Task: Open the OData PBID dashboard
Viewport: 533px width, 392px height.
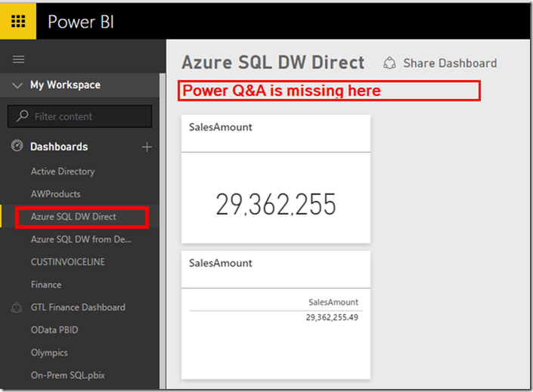Action: [54, 330]
